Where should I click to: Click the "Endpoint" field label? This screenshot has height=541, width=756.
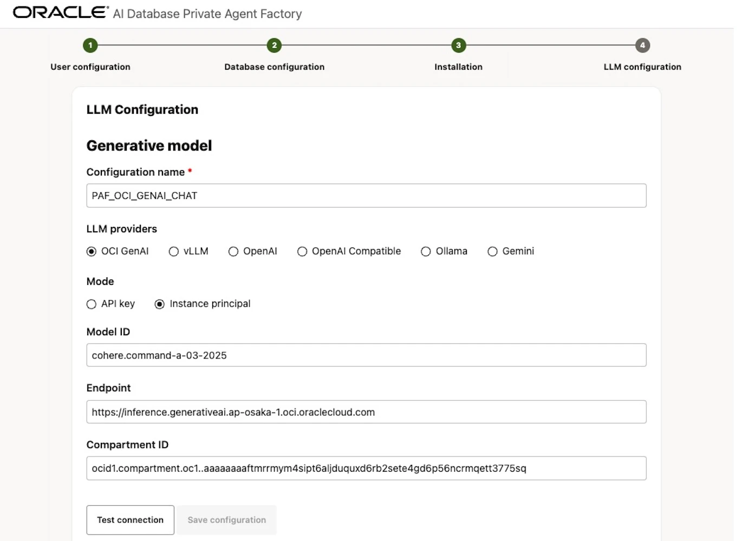(x=109, y=388)
